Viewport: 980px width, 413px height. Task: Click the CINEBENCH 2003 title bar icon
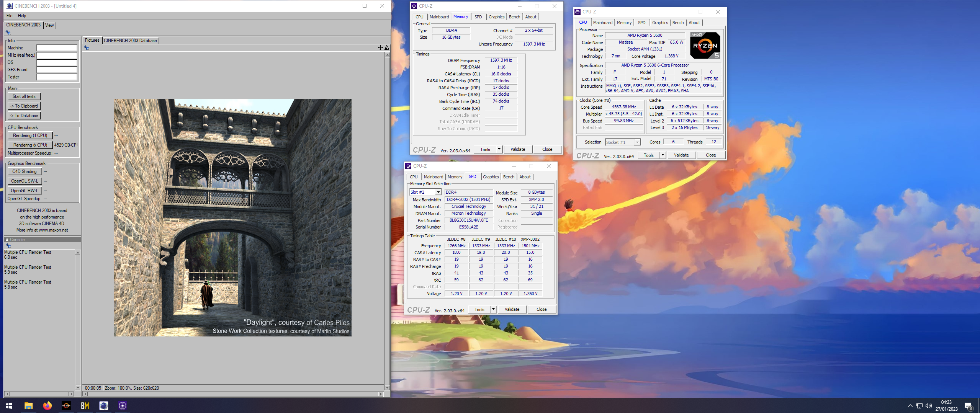tap(10, 6)
